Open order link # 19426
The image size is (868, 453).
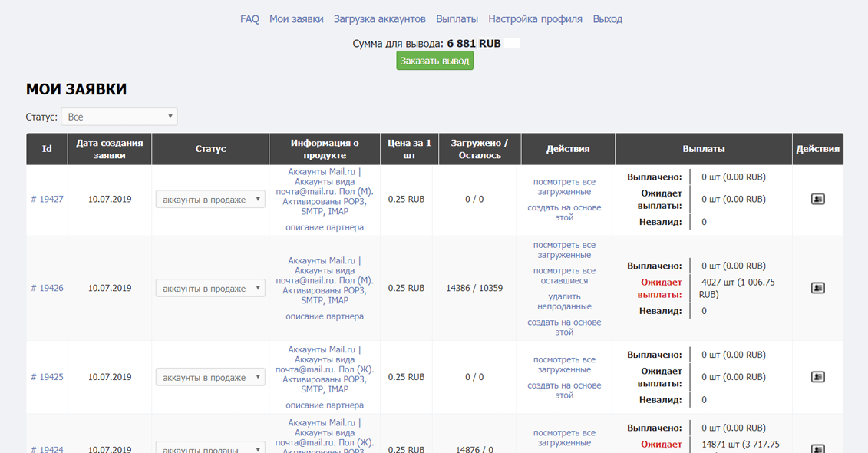coord(47,289)
